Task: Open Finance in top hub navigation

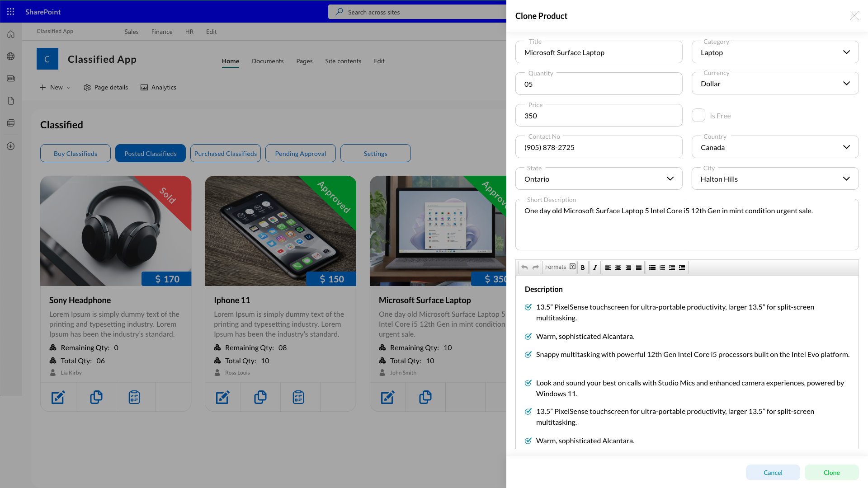Action: click(x=162, y=32)
